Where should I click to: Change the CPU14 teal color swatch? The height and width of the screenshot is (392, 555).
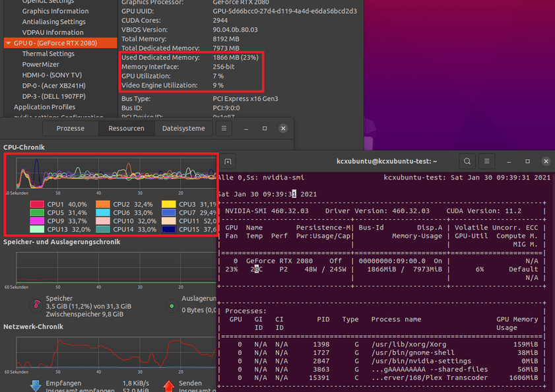(103, 229)
